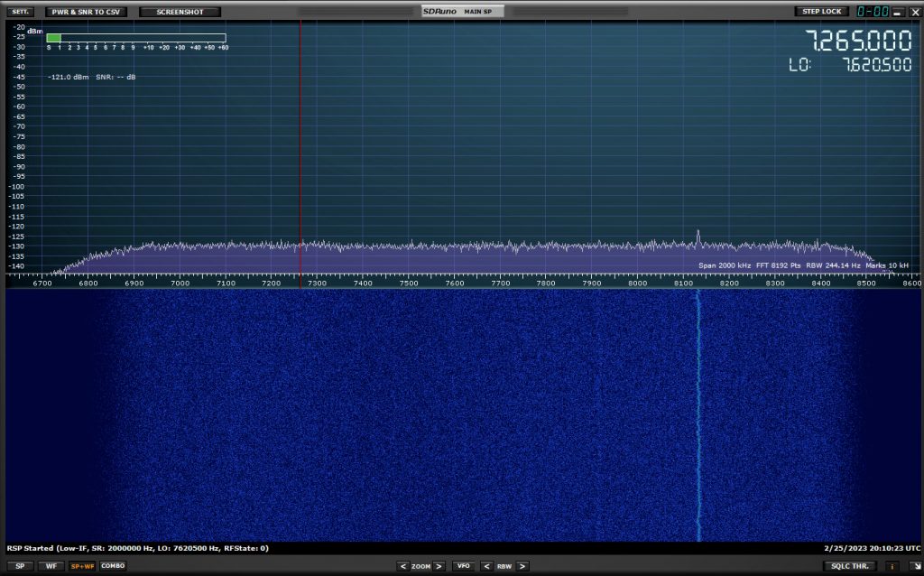Viewport: 924px width, 576px height.
Task: Decrease zoom with the left ZOOM arrow
Action: [x=402, y=566]
